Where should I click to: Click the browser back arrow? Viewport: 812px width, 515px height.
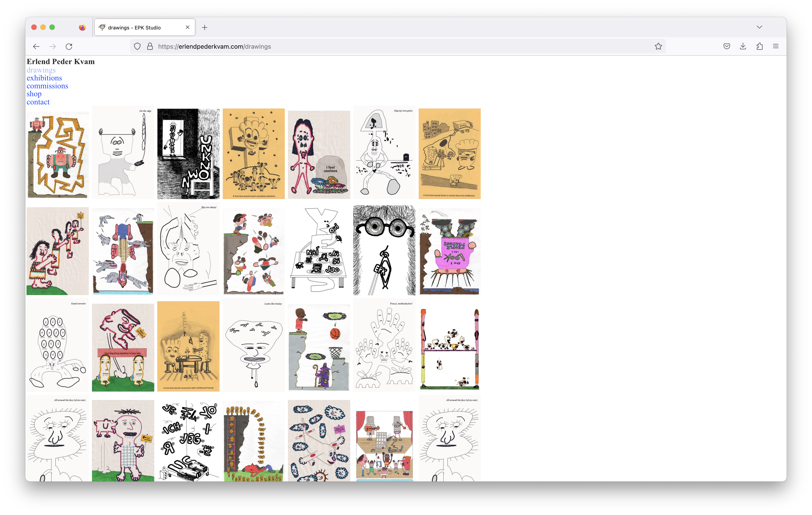pyautogui.click(x=36, y=46)
